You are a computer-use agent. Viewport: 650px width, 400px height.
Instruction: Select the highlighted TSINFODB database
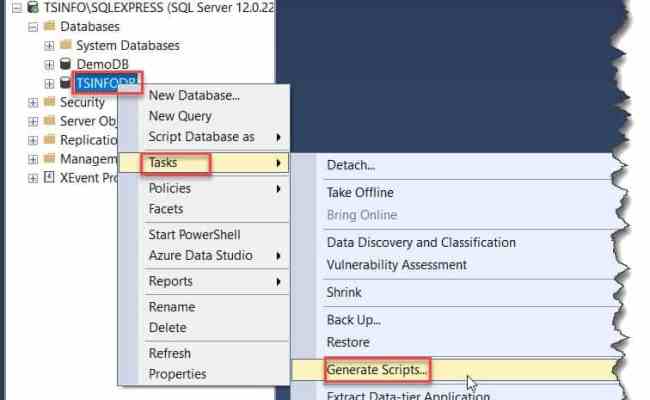[106, 83]
